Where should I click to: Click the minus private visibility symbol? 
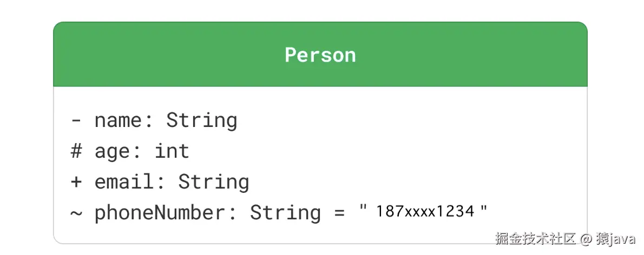click(x=76, y=120)
